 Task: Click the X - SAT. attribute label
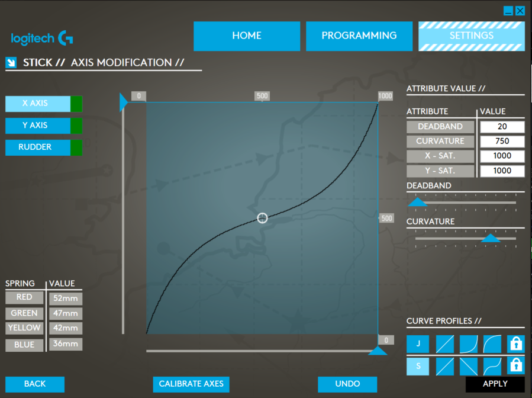(440, 156)
